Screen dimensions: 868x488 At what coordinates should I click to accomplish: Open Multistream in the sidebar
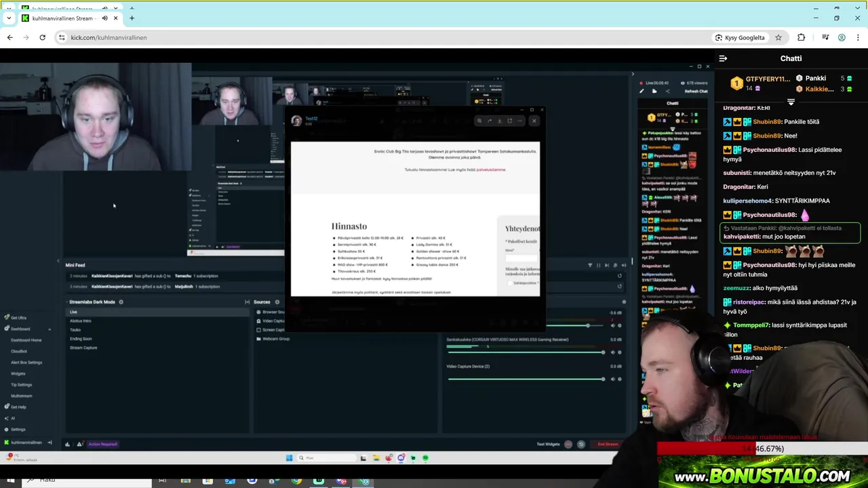tap(21, 396)
